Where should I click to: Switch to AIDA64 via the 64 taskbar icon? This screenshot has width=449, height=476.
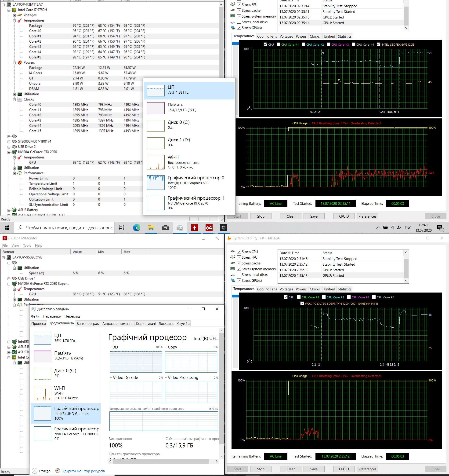pyautogui.click(x=209, y=227)
